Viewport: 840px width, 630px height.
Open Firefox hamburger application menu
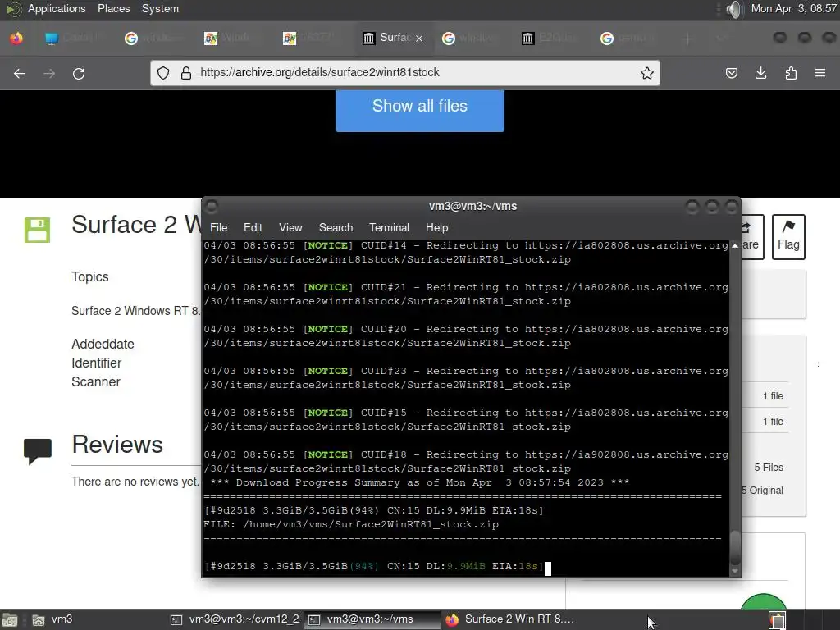(x=820, y=73)
